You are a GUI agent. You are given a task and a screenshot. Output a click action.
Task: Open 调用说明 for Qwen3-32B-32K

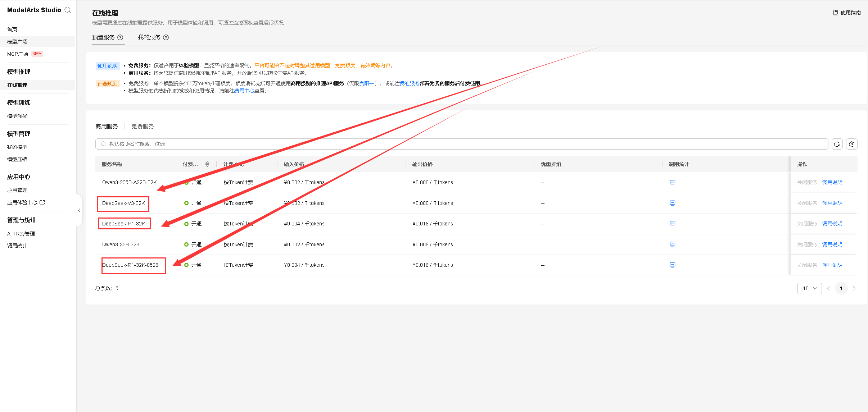point(832,244)
